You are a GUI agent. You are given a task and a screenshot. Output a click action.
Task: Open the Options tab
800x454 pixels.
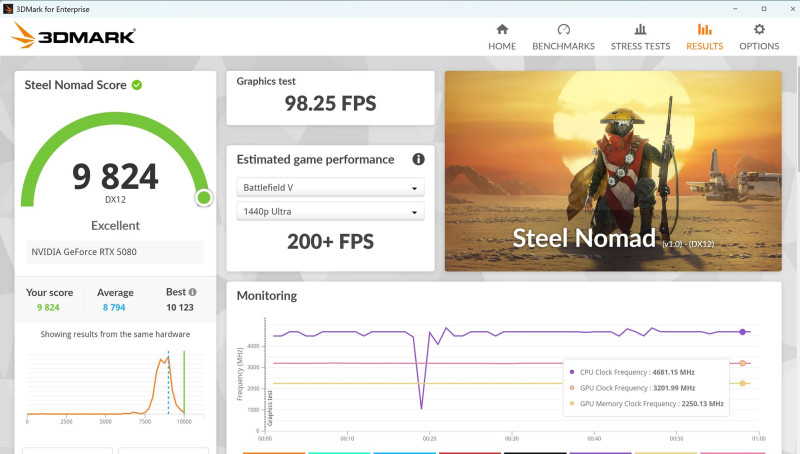759,37
